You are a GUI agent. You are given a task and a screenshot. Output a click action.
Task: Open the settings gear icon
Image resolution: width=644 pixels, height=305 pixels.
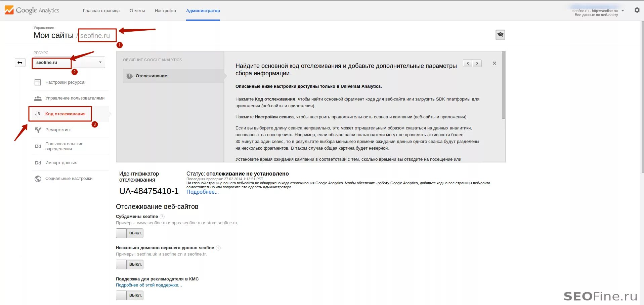(637, 10)
